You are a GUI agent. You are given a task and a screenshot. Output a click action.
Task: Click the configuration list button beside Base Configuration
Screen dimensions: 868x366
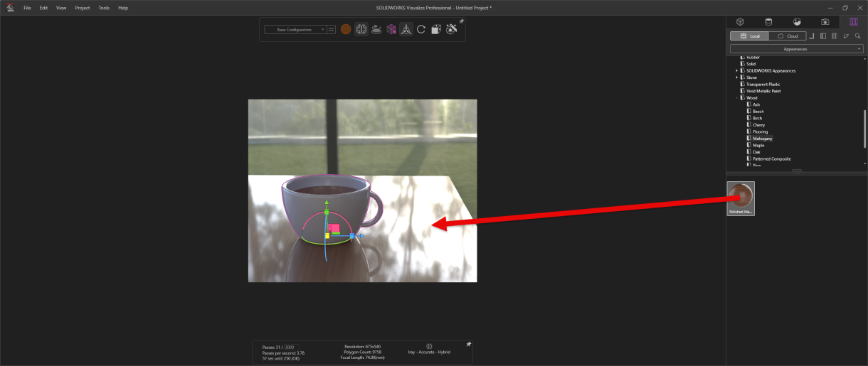332,30
